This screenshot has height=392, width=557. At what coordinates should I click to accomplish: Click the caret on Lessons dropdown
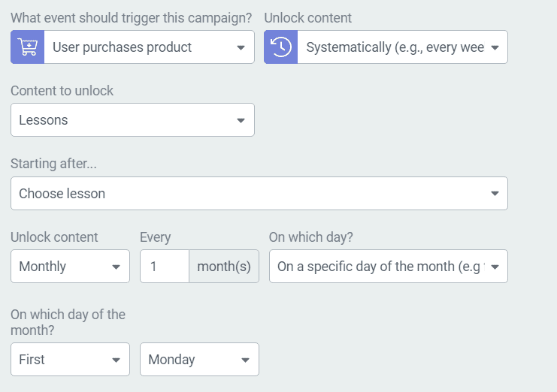(241, 121)
